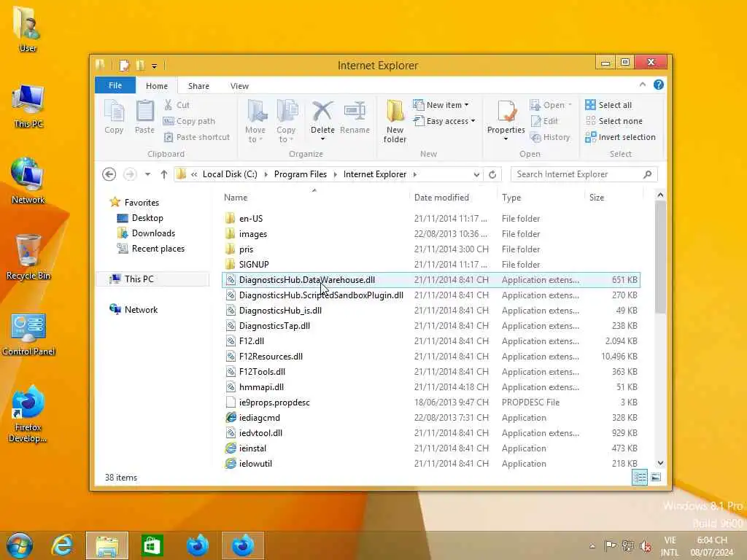Expand the Properties dropdown arrow

click(x=506, y=139)
